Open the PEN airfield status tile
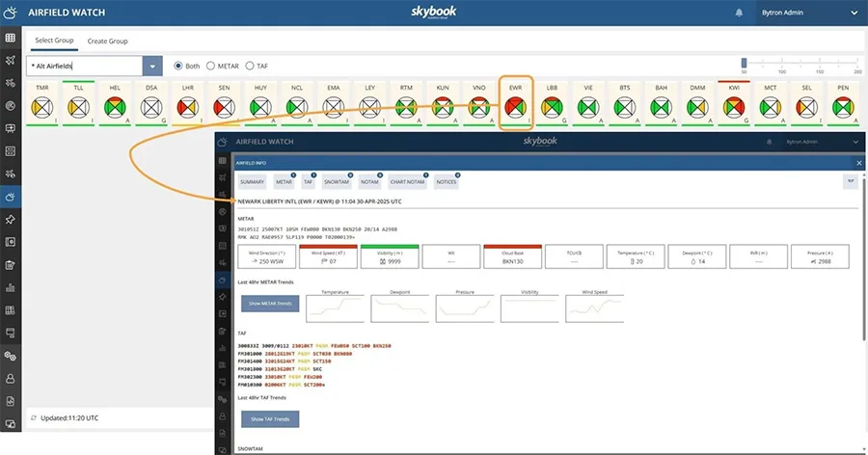Screen dimensions: 868x455 point(843,103)
